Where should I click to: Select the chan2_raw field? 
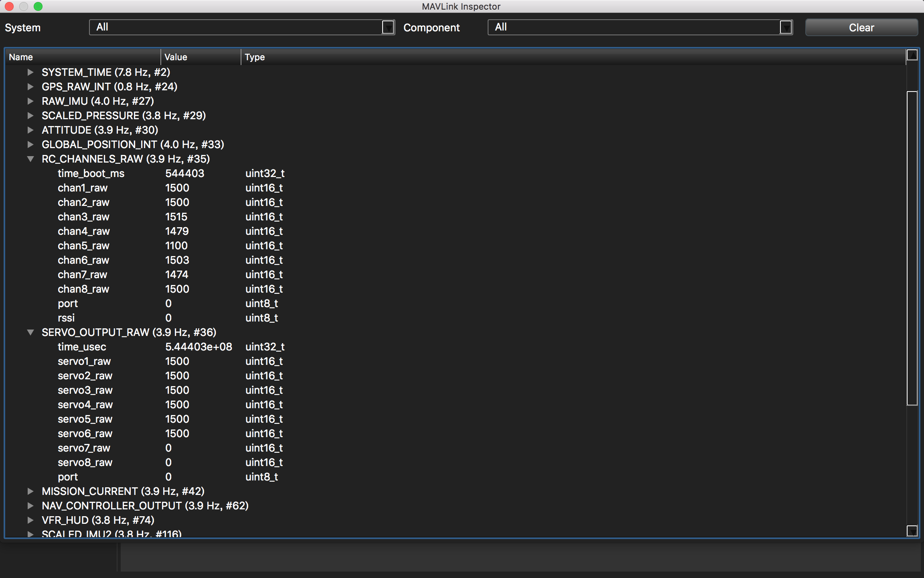83,202
